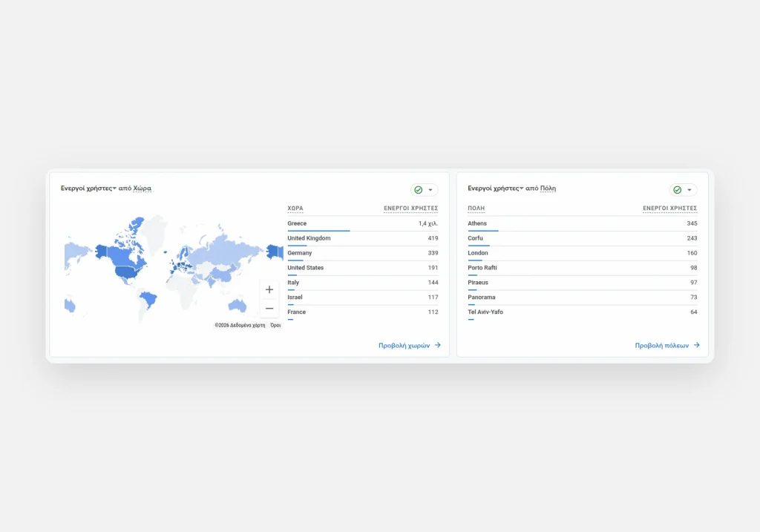Open metric dropdown in country card title
760x532 pixels.
(88, 188)
